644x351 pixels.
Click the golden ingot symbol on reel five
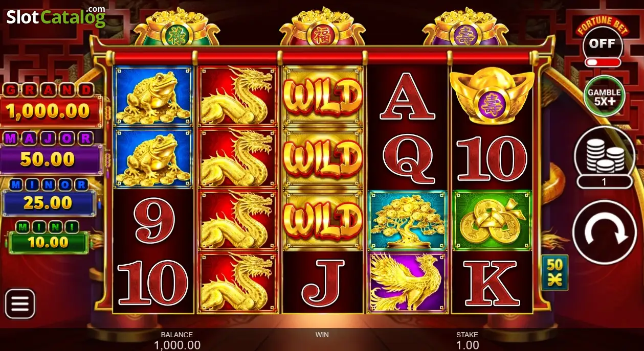492,97
